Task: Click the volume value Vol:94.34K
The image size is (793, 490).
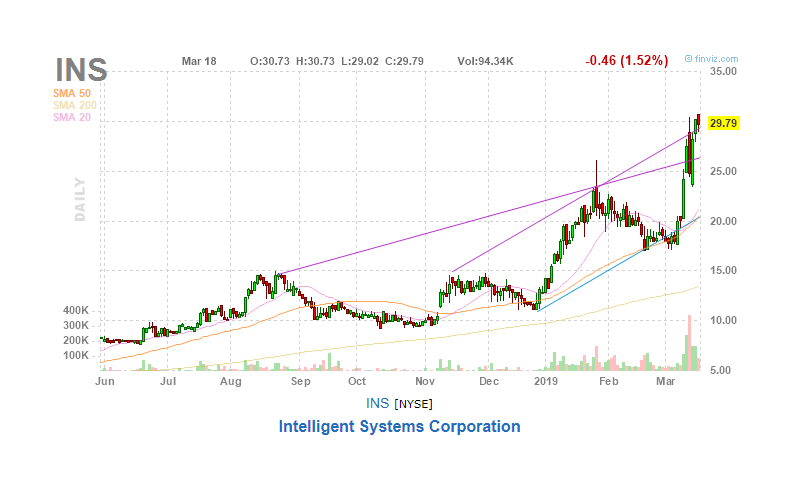Action: coord(486,61)
